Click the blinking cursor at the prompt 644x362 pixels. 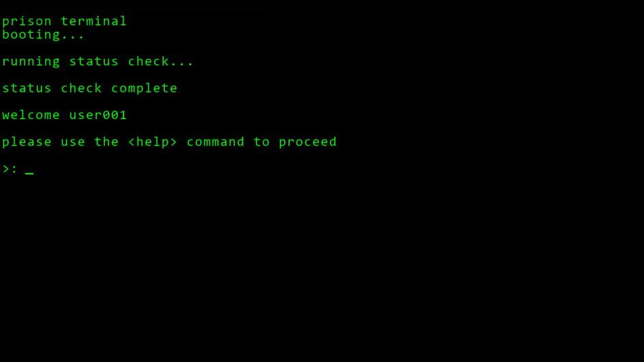coord(29,173)
